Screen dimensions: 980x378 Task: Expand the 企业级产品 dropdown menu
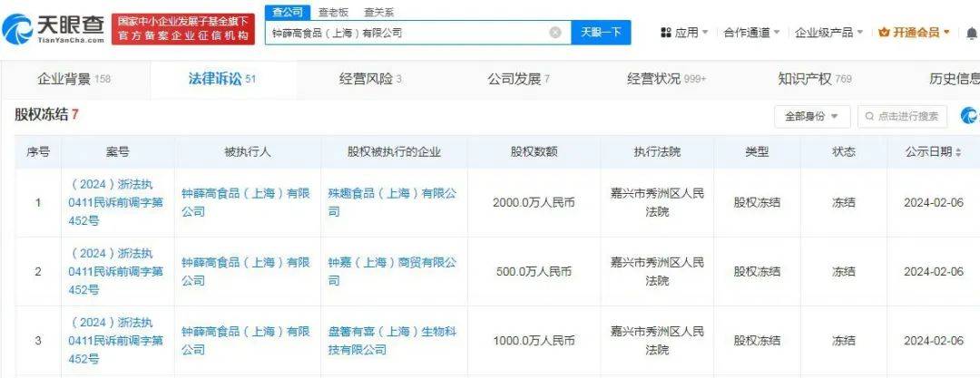click(x=829, y=33)
